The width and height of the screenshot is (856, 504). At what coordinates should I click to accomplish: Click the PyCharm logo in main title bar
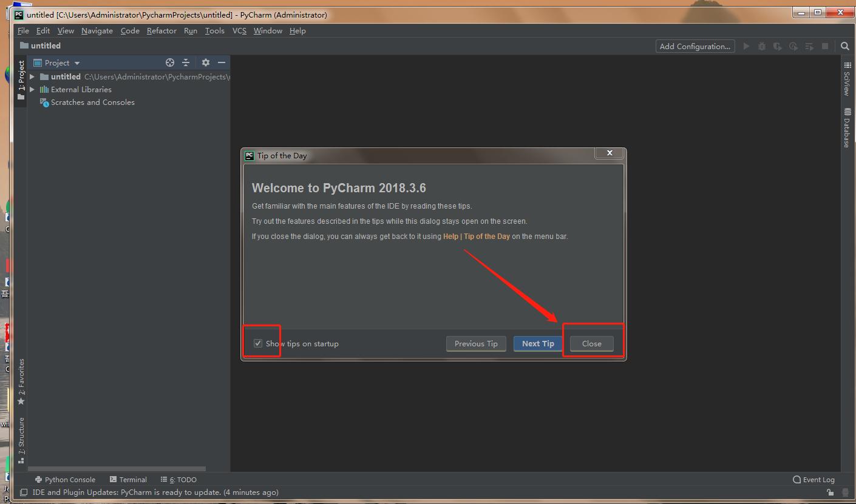[x=19, y=15]
